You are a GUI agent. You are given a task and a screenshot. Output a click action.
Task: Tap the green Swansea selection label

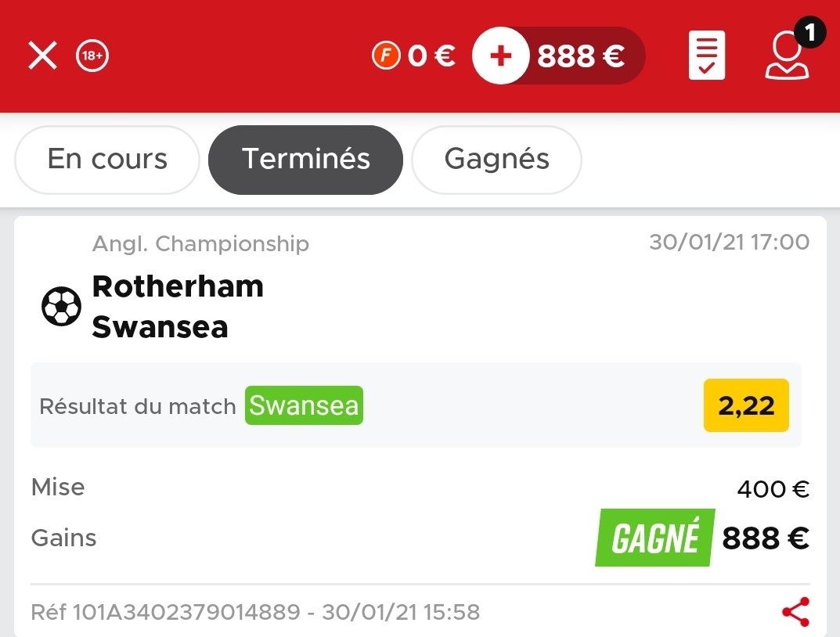coord(304,405)
